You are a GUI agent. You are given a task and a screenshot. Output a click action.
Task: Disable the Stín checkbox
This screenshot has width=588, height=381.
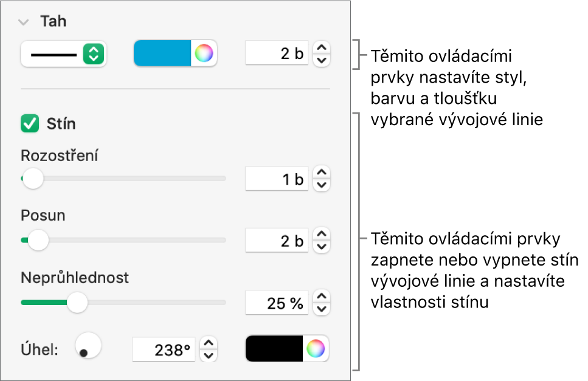(29, 125)
